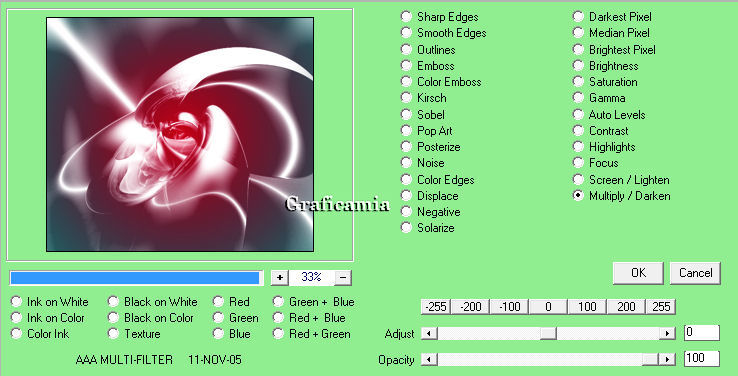Set the preset value to -255

click(435, 307)
